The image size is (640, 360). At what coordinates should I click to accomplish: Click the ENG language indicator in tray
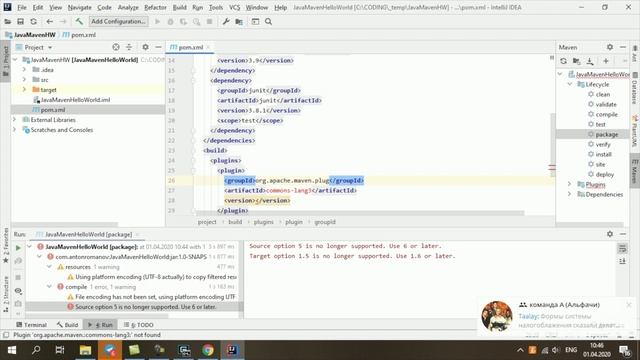click(x=571, y=350)
